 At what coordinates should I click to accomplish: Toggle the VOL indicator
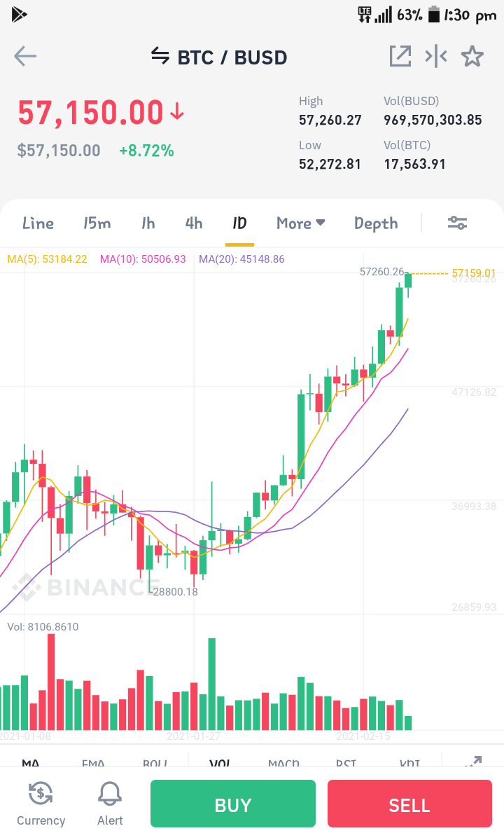tap(220, 763)
